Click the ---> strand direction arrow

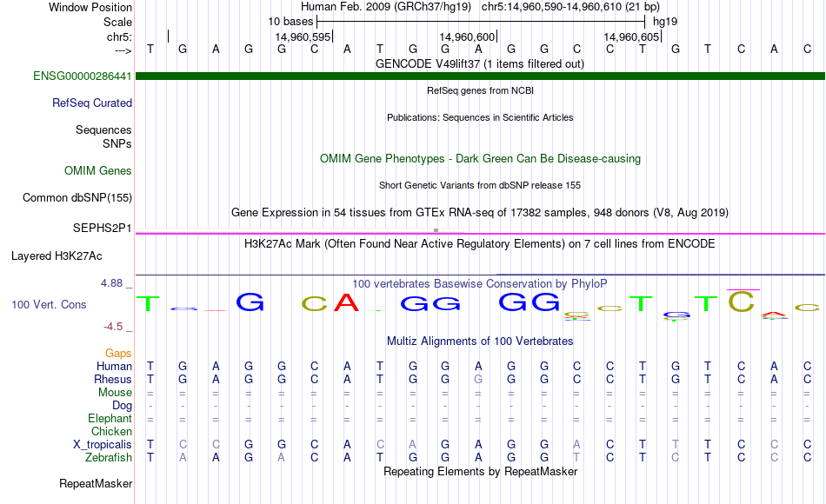[x=123, y=50]
